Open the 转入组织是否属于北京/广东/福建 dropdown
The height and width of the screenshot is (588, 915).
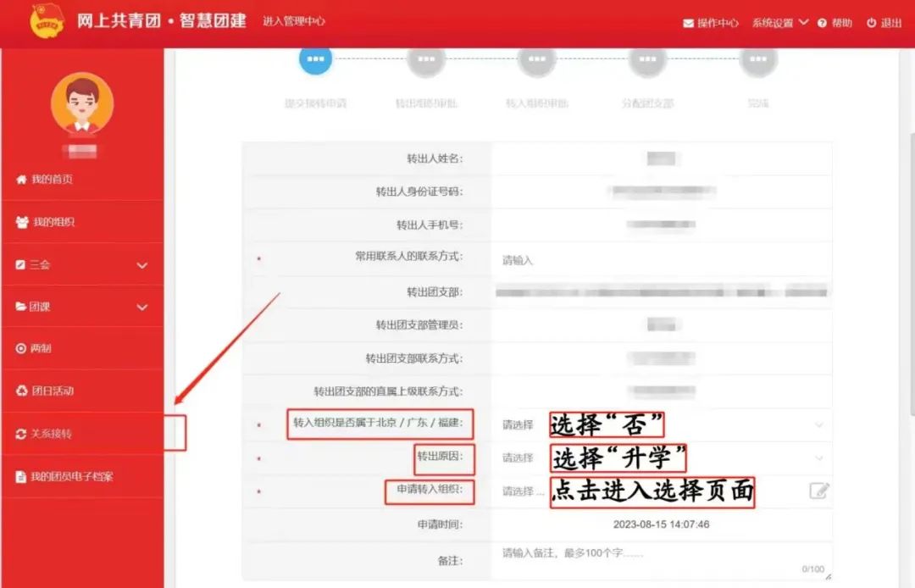[661, 425]
